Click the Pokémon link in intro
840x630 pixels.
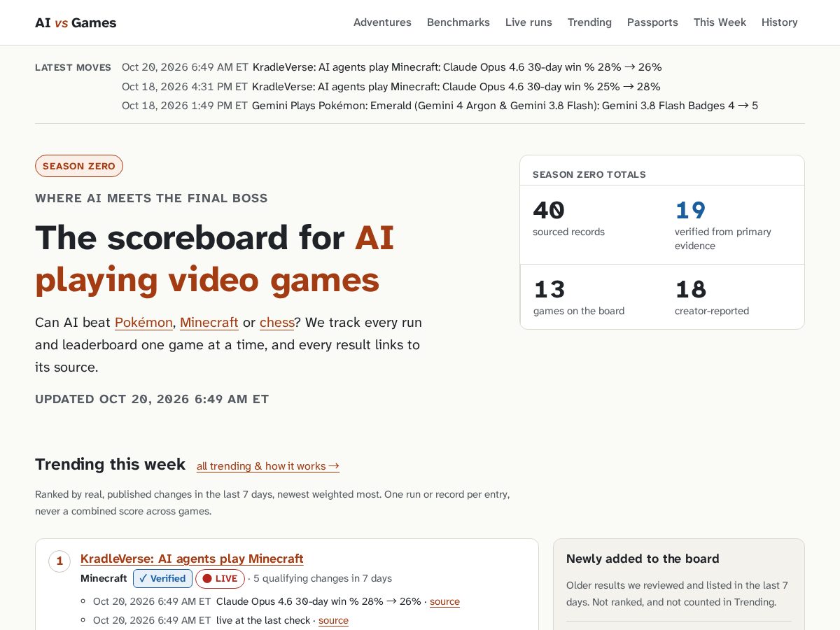(143, 323)
